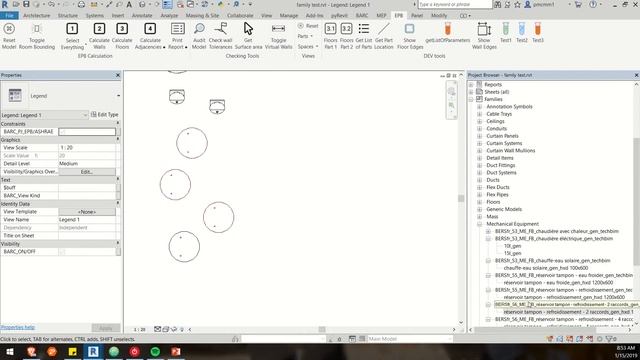Click the Curtain Wall Mullions tree item

511,151
